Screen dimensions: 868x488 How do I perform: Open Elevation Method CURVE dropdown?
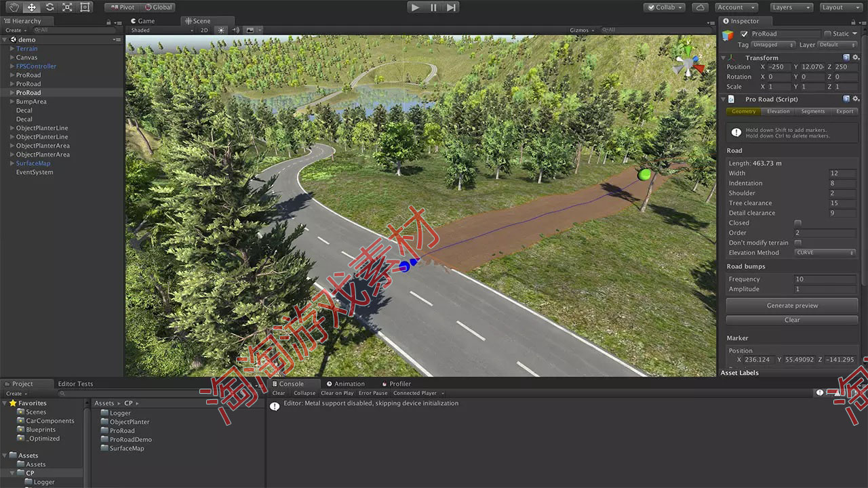point(825,253)
